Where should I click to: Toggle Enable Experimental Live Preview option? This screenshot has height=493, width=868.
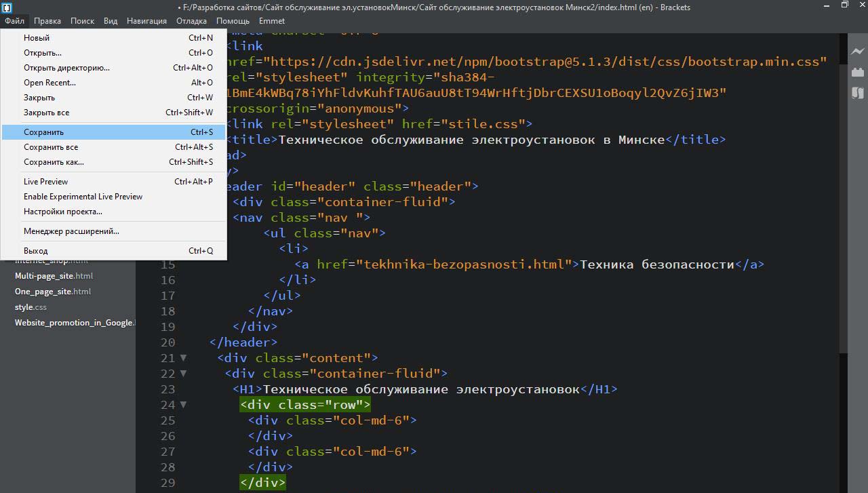[x=83, y=197]
